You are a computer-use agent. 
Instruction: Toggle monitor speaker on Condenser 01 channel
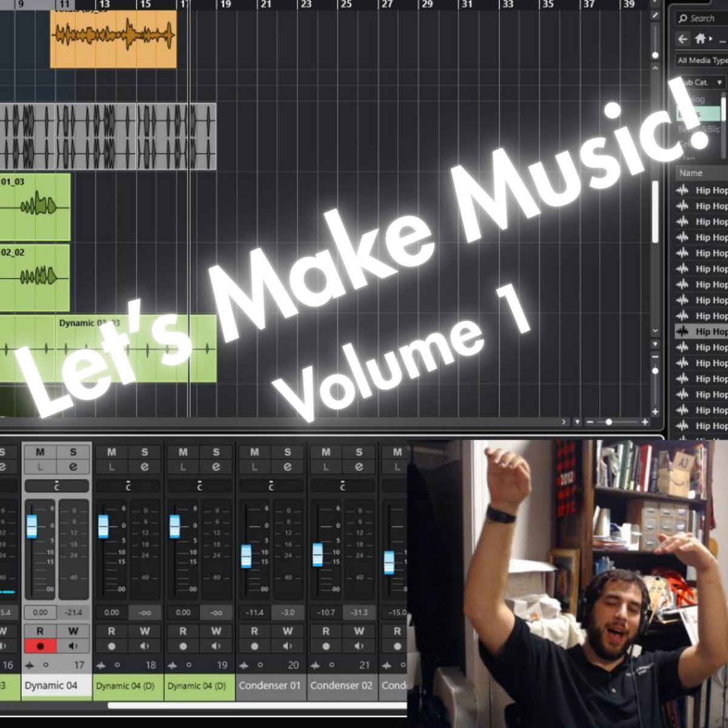click(288, 646)
